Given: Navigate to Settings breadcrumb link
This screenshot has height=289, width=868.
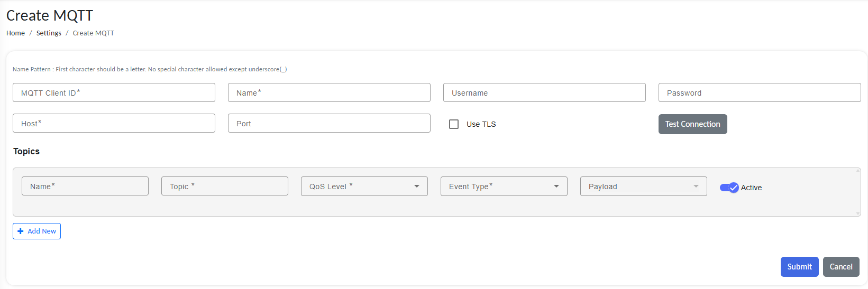Looking at the screenshot, I should pyautogui.click(x=49, y=33).
